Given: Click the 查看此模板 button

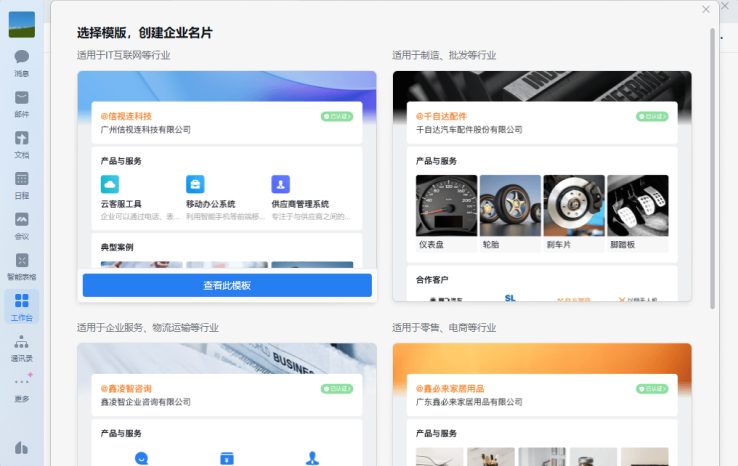Looking at the screenshot, I should point(227,285).
